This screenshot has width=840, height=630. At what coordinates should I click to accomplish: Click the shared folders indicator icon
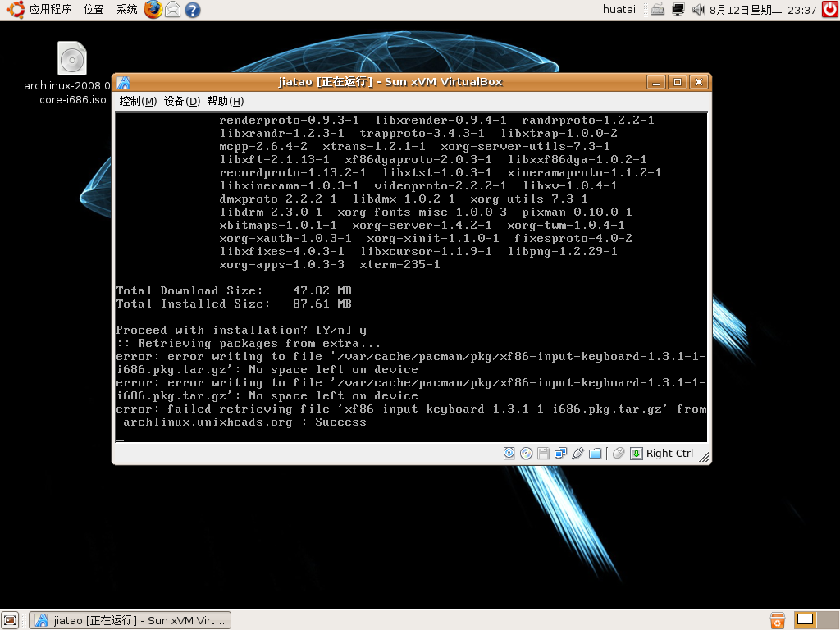pos(596,453)
